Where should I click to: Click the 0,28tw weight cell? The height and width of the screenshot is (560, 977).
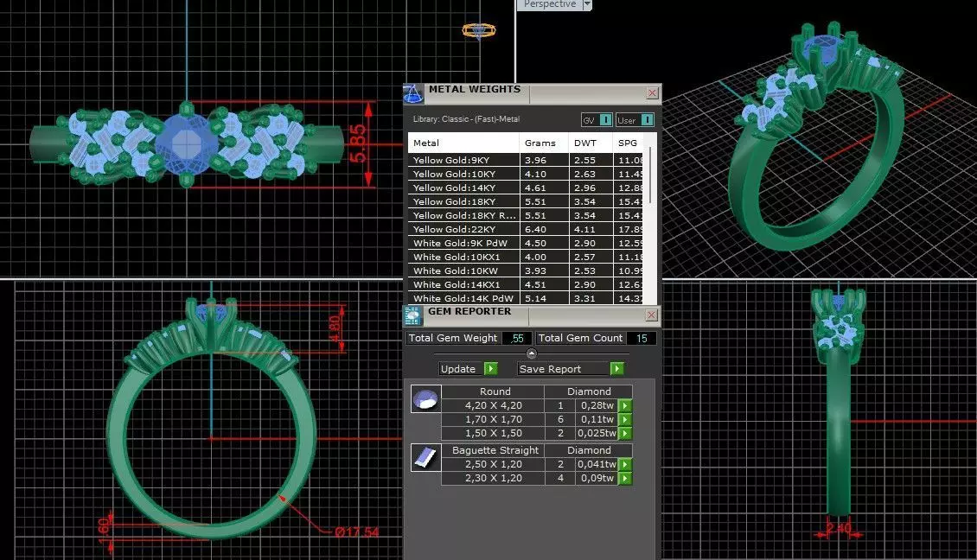(597, 405)
